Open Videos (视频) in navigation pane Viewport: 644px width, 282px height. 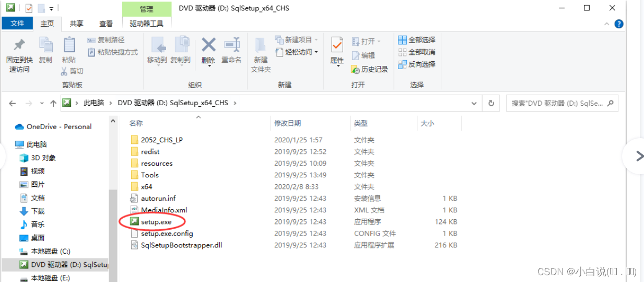tap(32, 171)
